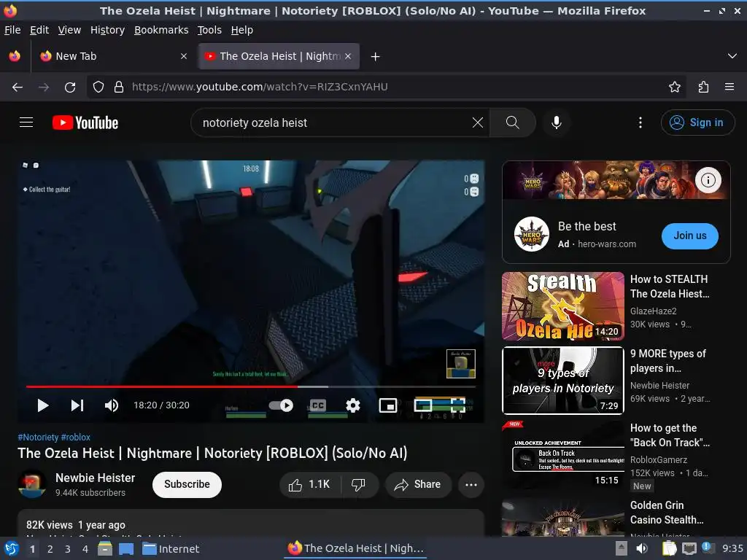Seek on the red video progress bar
The width and height of the screenshot is (747, 560).
click(x=251, y=386)
